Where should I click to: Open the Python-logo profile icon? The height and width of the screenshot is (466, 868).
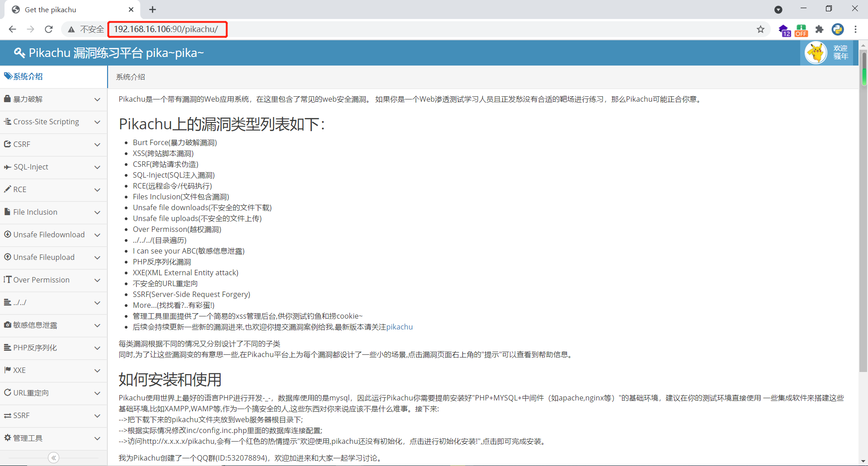click(x=838, y=29)
